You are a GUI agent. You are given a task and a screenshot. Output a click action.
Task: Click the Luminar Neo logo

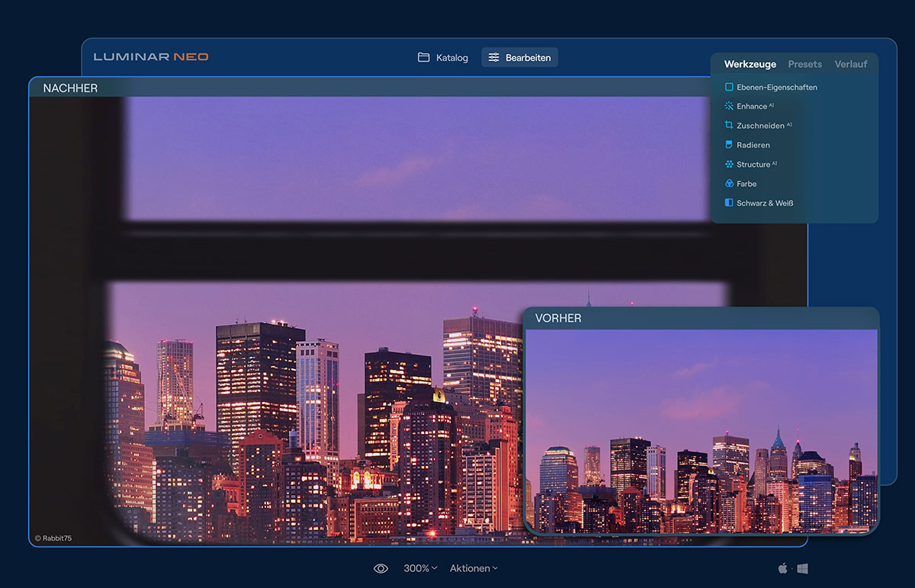click(x=151, y=56)
